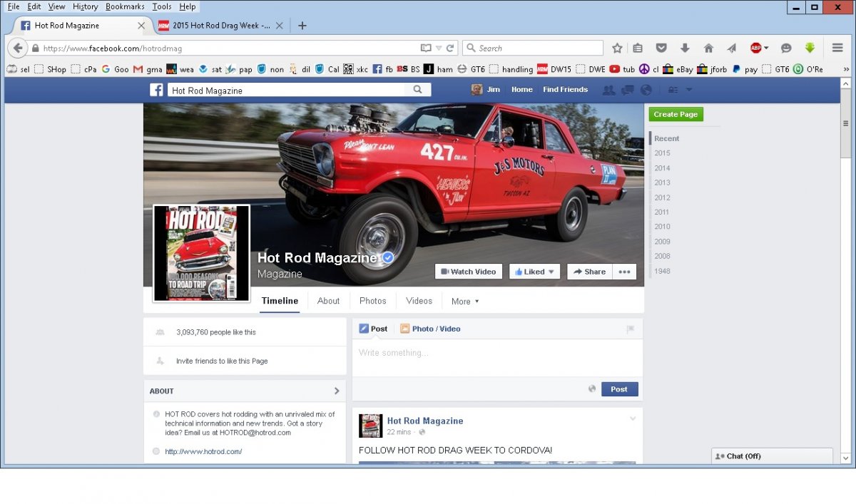
Task: Open Facebook messages icon
Action: coord(627,90)
